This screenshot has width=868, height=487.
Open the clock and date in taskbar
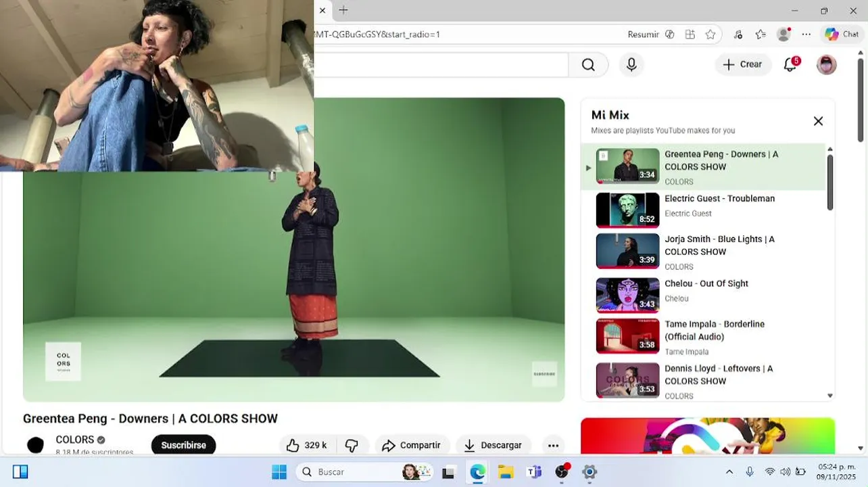(836, 472)
